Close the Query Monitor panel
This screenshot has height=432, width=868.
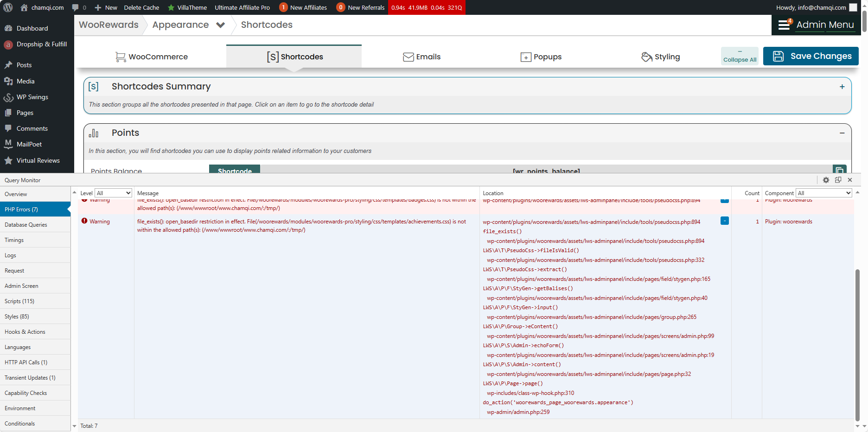[850, 180]
